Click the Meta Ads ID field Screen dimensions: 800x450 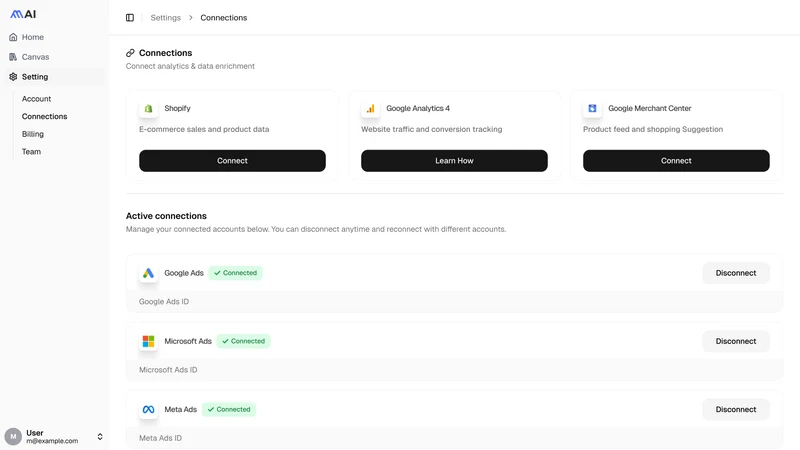(454, 438)
